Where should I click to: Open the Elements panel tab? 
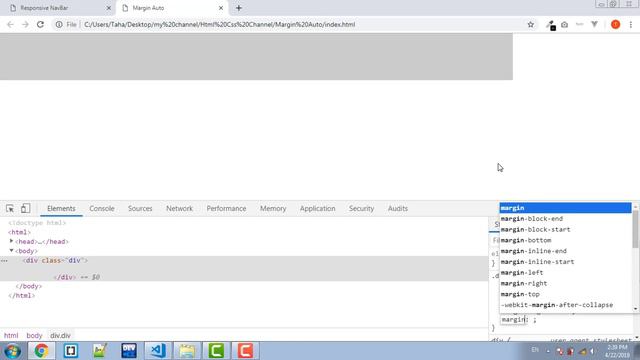(61, 209)
